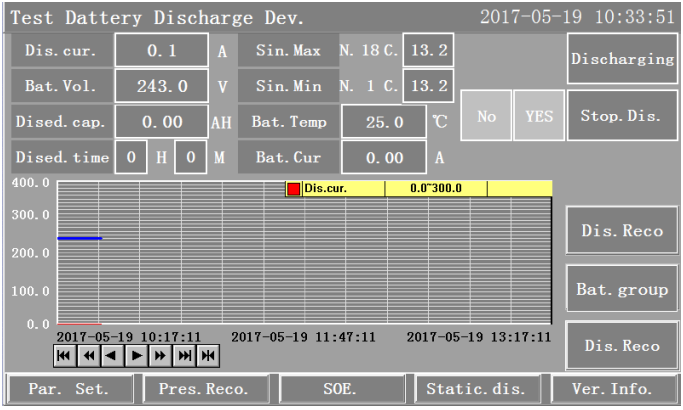Open the SOE. tab
Image resolution: width=683 pixels, height=410 pixels.
[340, 388]
